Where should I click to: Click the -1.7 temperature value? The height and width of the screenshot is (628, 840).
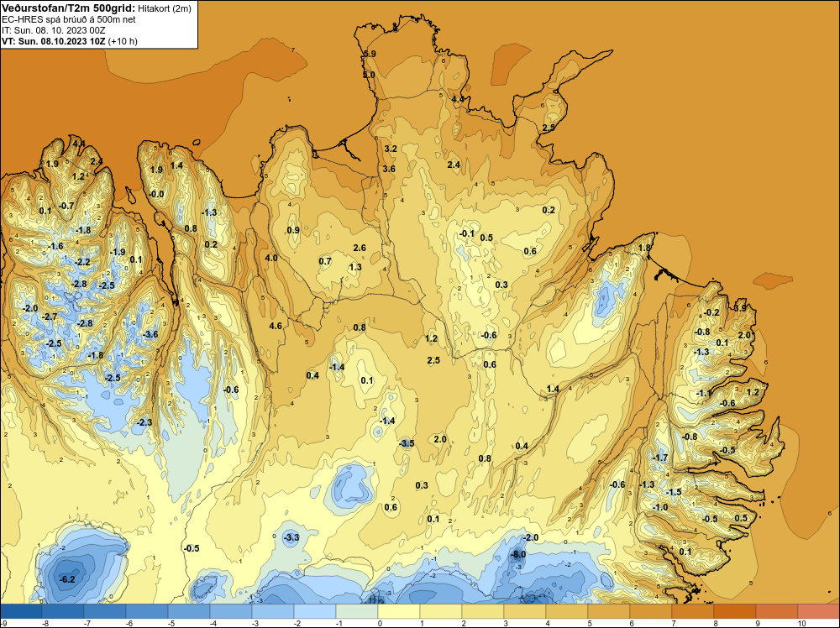click(660, 458)
